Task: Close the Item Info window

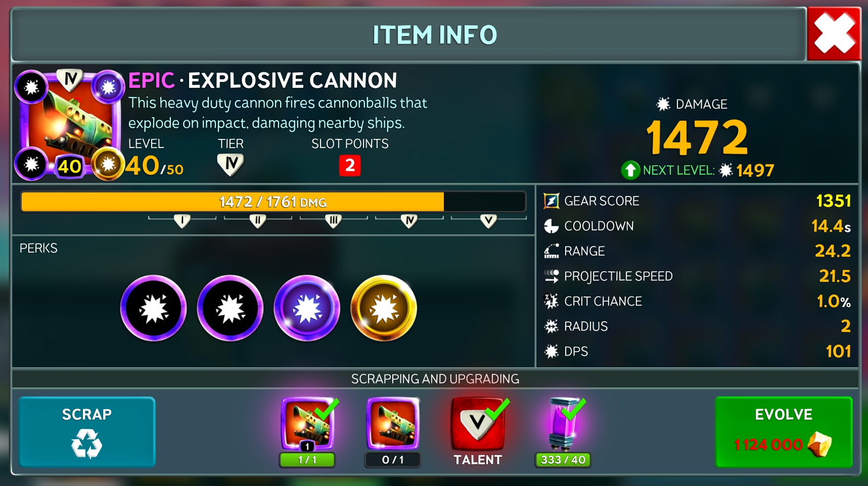Action: [834, 34]
